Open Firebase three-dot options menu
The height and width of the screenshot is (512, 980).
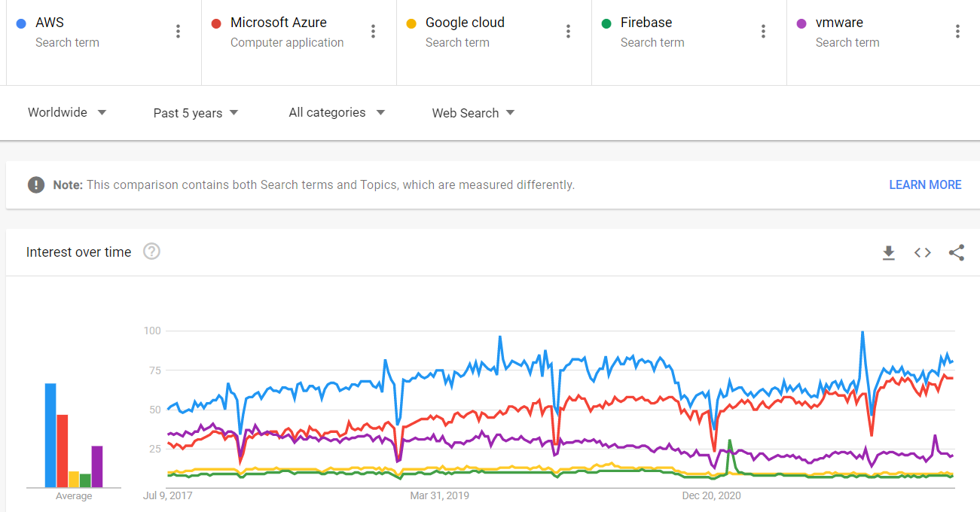tap(763, 31)
